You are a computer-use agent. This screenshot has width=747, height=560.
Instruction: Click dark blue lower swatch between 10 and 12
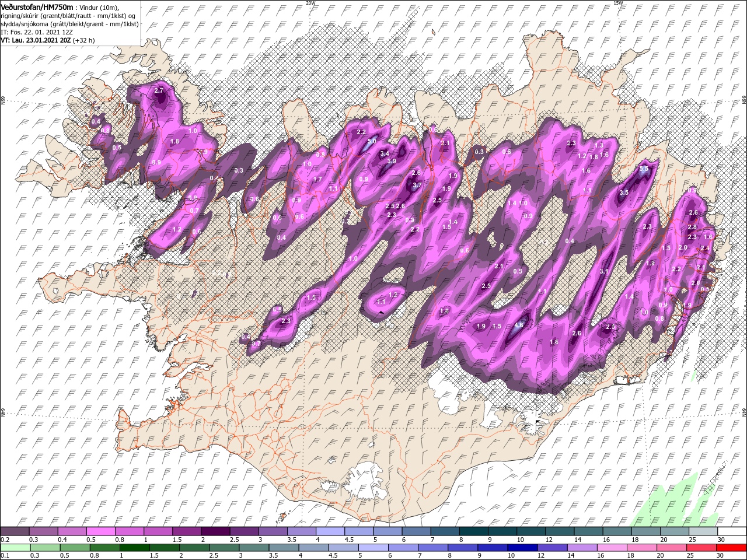click(x=522, y=549)
